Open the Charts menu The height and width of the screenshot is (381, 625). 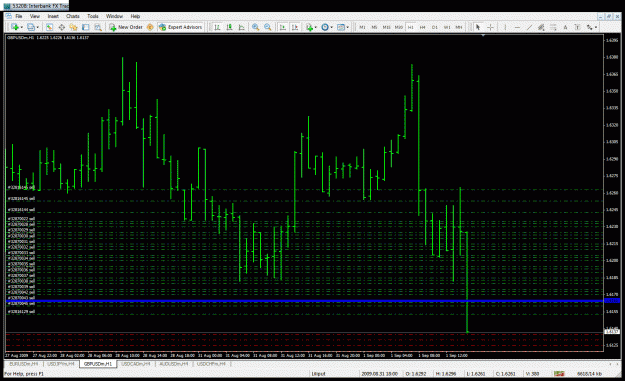73,16
